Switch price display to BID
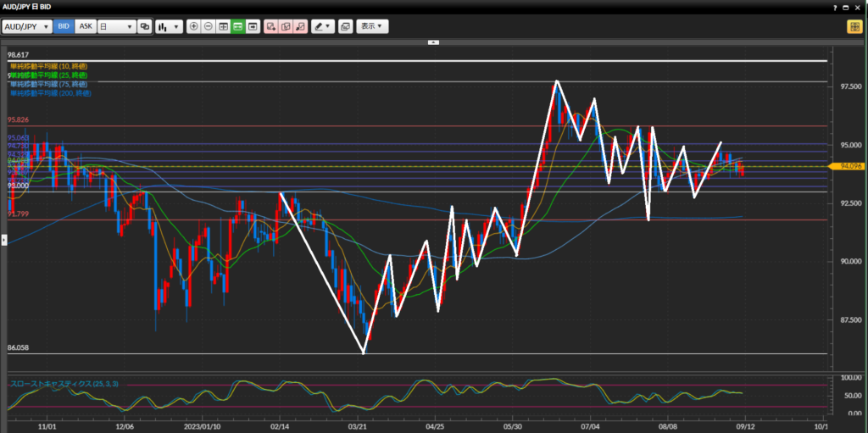 pyautogui.click(x=64, y=26)
